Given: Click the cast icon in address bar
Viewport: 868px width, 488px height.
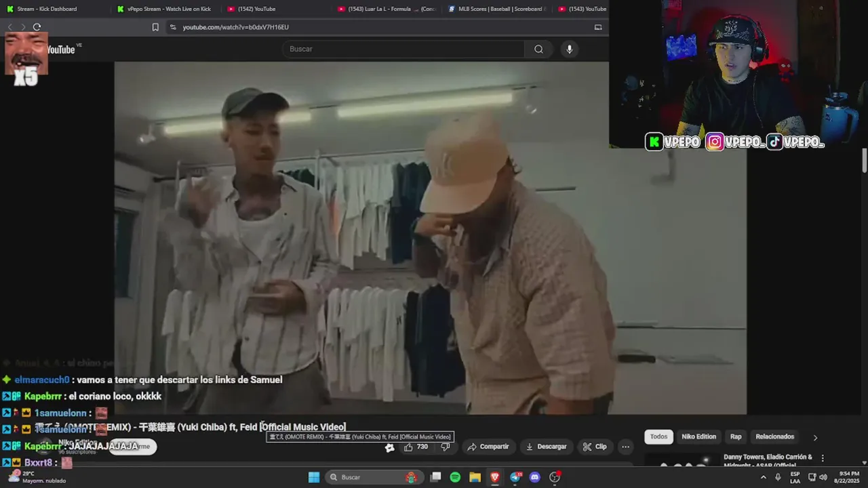Looking at the screenshot, I should click(598, 27).
